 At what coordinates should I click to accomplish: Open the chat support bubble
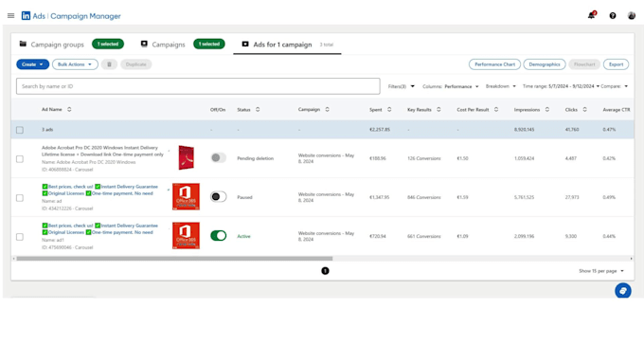pyautogui.click(x=622, y=291)
